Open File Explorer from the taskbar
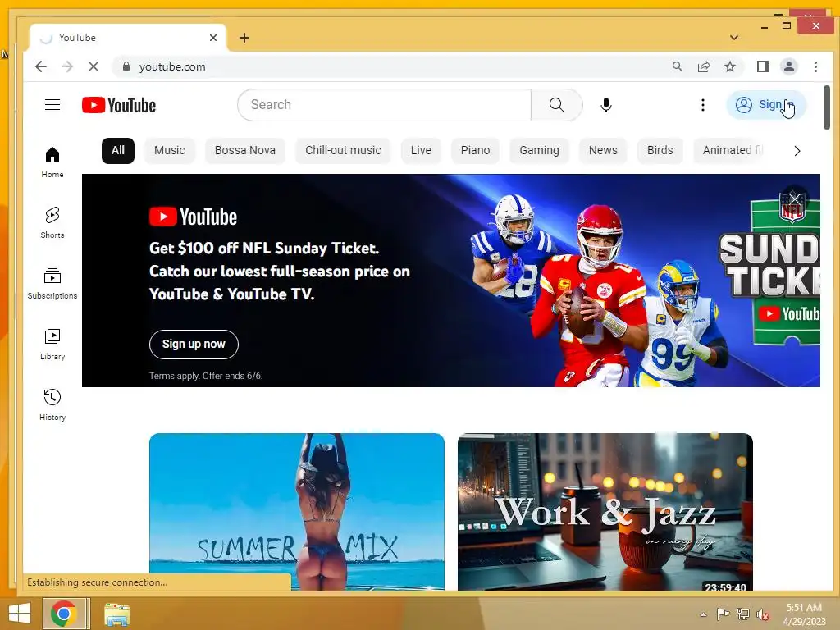Image resolution: width=840 pixels, height=630 pixels. pyautogui.click(x=116, y=614)
